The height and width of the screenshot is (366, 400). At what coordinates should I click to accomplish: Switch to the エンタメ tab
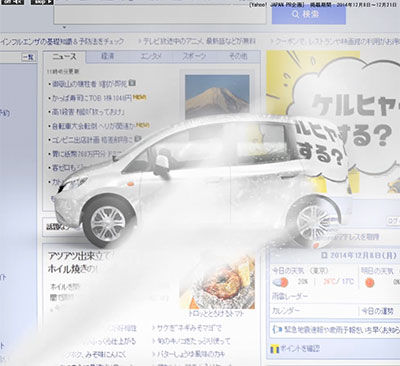(x=151, y=57)
